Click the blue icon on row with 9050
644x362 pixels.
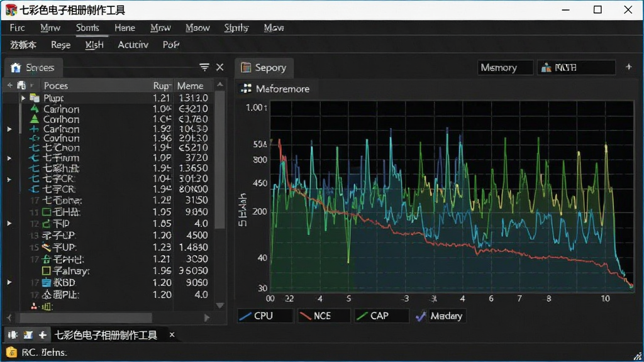[x=47, y=282]
